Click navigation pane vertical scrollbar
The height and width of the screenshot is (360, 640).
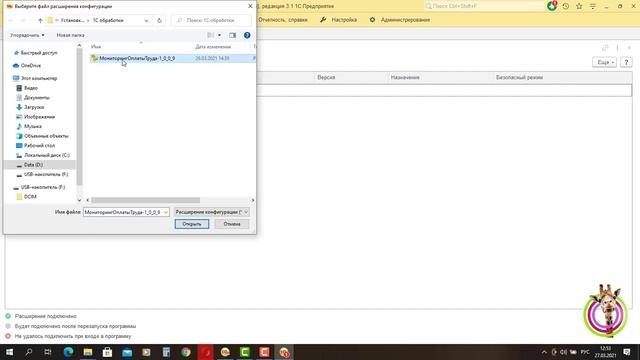point(79,116)
